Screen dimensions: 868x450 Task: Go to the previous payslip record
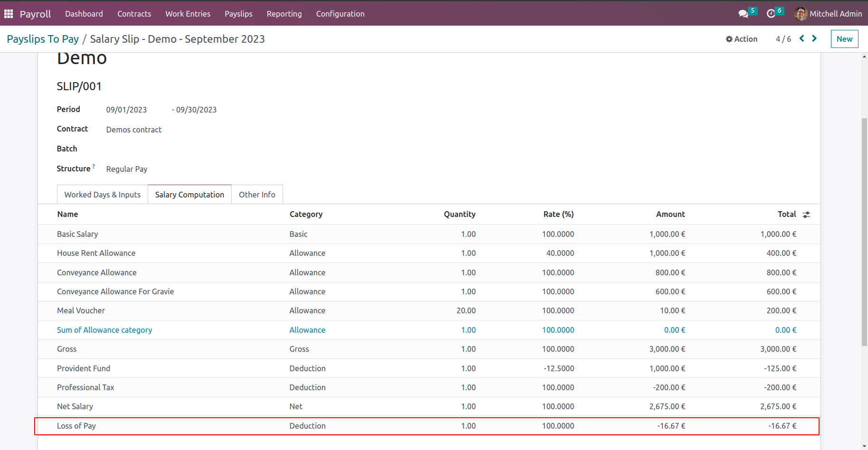tap(802, 38)
